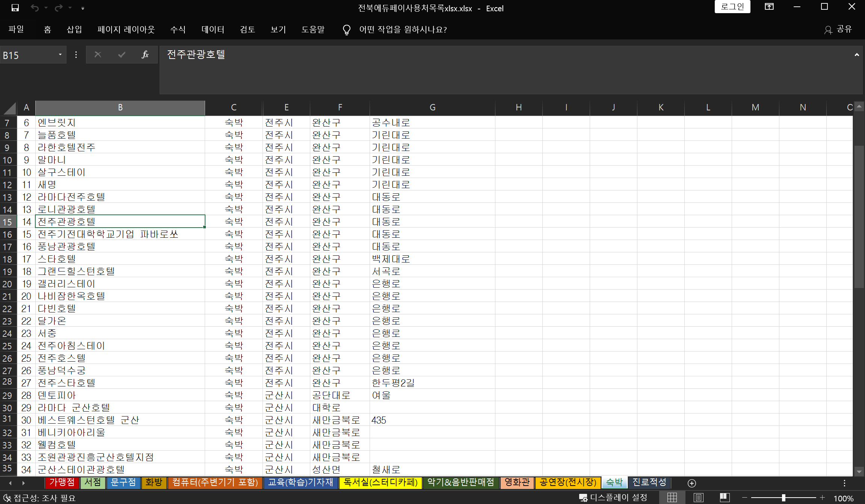Open the Name Box dropdown arrow

click(60, 55)
